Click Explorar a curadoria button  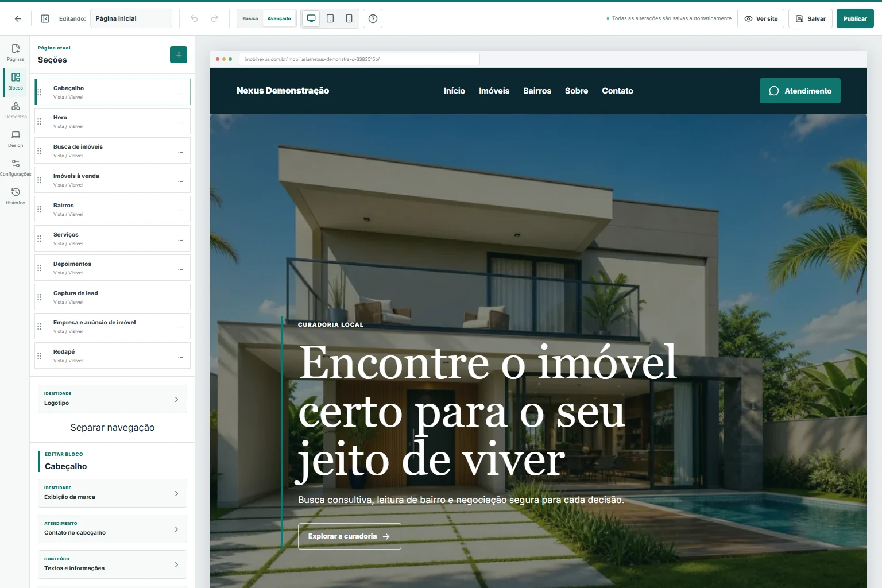pyautogui.click(x=349, y=536)
